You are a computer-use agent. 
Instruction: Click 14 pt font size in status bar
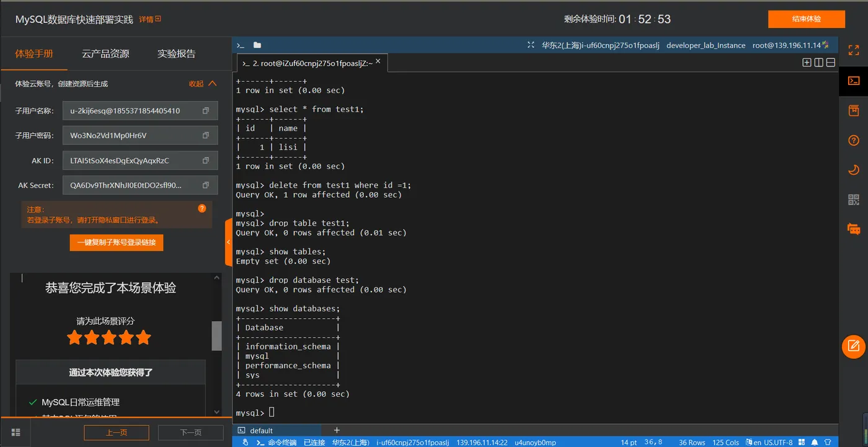coord(629,442)
